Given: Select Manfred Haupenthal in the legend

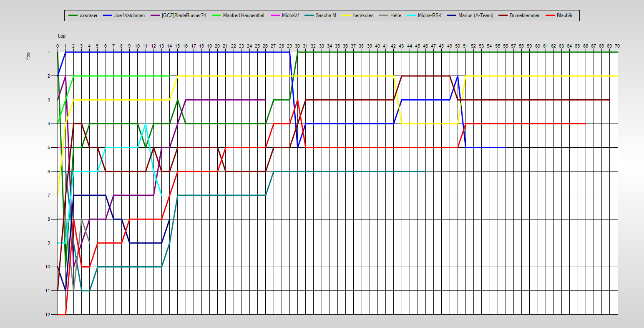Looking at the screenshot, I should [244, 15].
